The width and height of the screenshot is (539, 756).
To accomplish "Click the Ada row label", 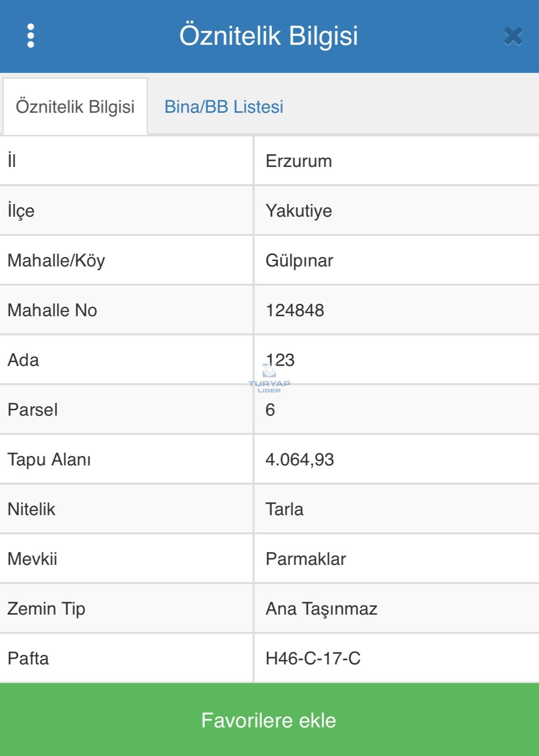I will pyautogui.click(x=23, y=360).
